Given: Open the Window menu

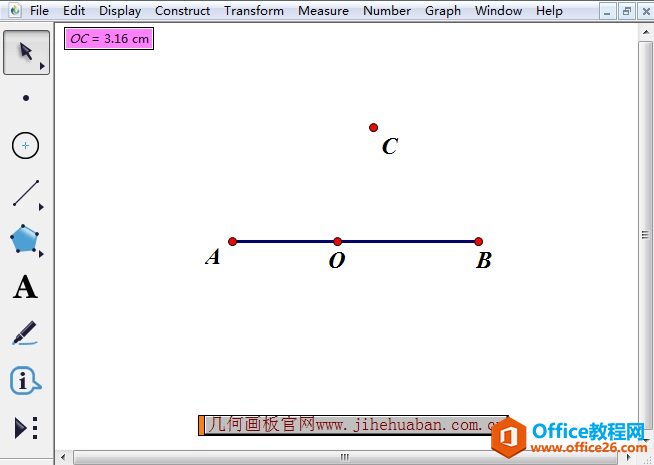Looking at the screenshot, I should pos(498,10).
